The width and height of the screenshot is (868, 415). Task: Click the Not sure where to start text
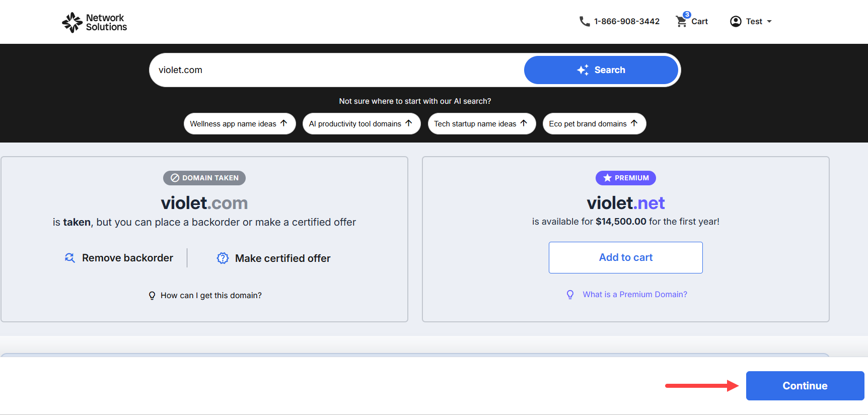click(x=415, y=101)
